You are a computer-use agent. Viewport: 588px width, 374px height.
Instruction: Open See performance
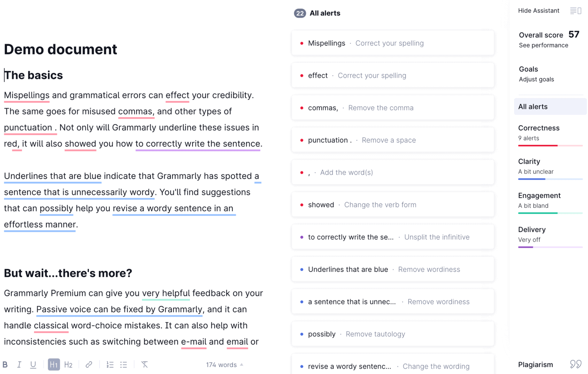pyautogui.click(x=543, y=45)
